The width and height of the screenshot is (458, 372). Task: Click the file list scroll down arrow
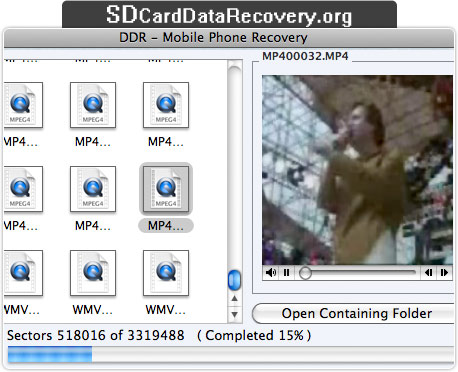point(235,314)
